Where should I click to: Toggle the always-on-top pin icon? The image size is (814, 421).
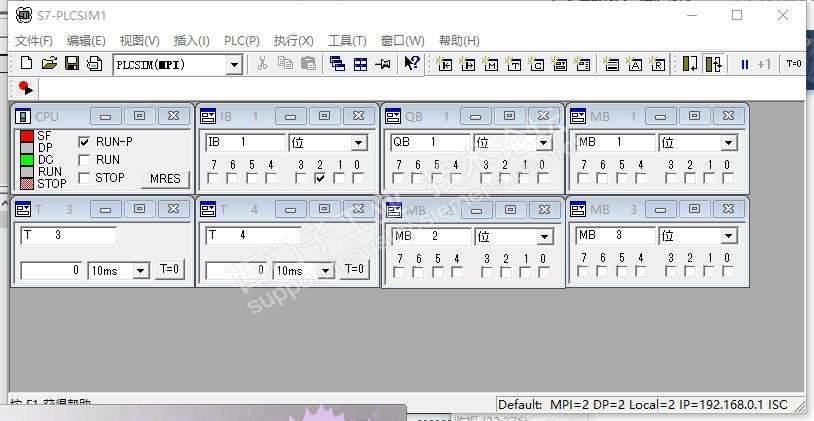coord(383,64)
